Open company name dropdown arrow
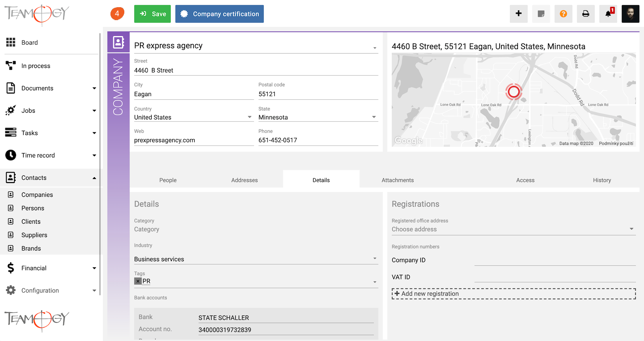644x341 pixels. pyautogui.click(x=375, y=48)
